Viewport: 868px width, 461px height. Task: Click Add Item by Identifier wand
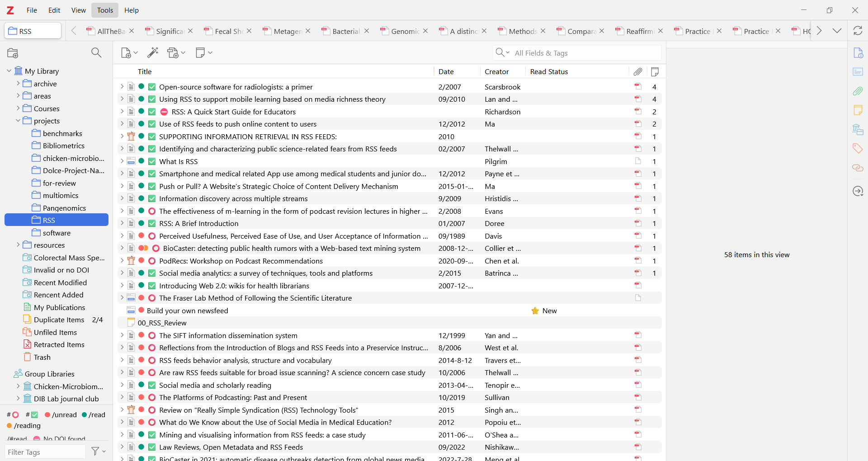click(153, 53)
